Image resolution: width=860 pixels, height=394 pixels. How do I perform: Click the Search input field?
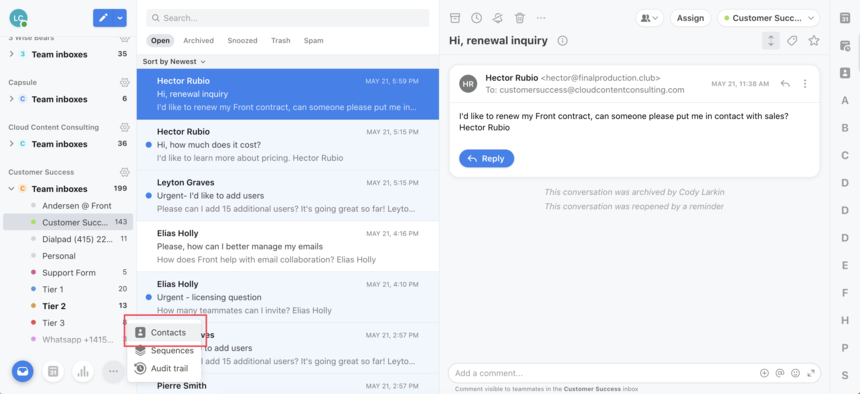click(287, 18)
